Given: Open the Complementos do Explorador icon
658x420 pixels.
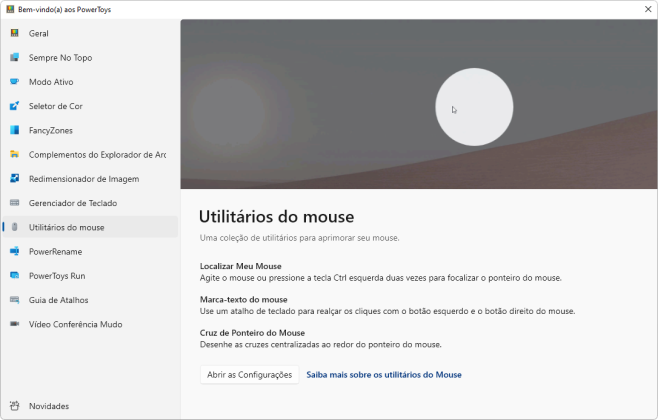Looking at the screenshot, I should point(15,154).
